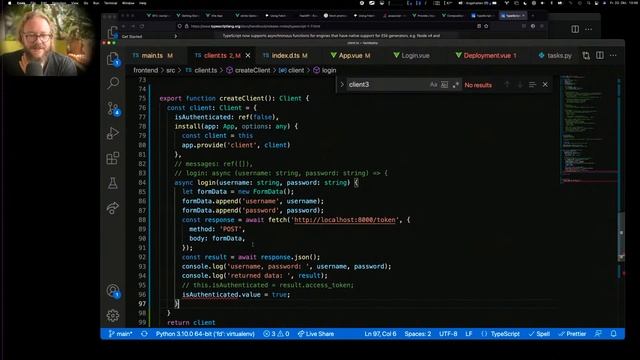The height and width of the screenshot is (360, 640).
Task: Click the main branch indicator in the status bar
Action: 120,334
